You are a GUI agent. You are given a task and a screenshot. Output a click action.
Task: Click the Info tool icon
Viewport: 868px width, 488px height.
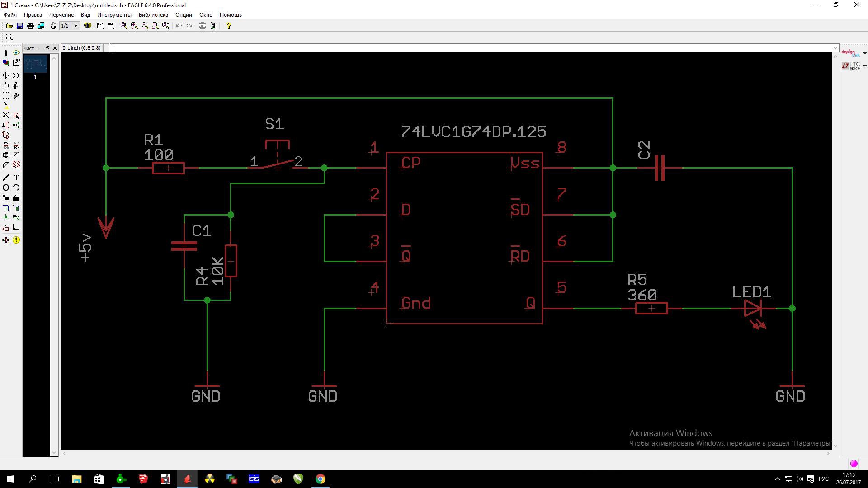[x=6, y=53]
